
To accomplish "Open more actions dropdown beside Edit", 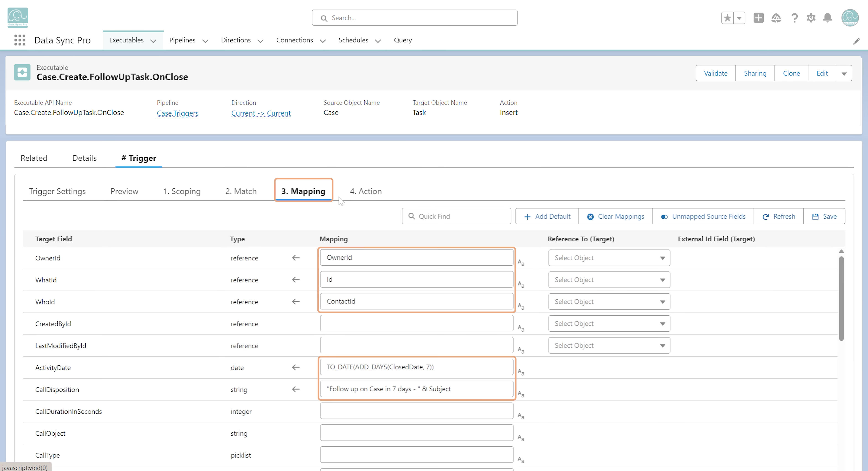I will point(844,73).
